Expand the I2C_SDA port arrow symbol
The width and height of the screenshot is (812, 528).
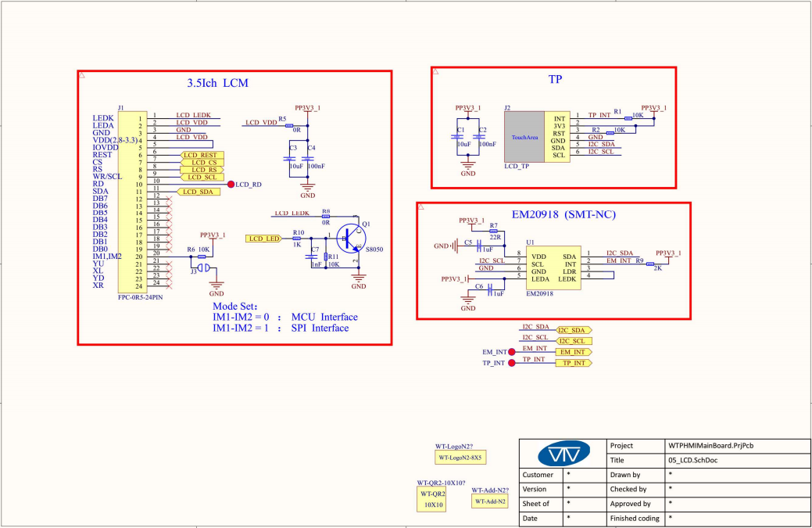[x=573, y=330]
